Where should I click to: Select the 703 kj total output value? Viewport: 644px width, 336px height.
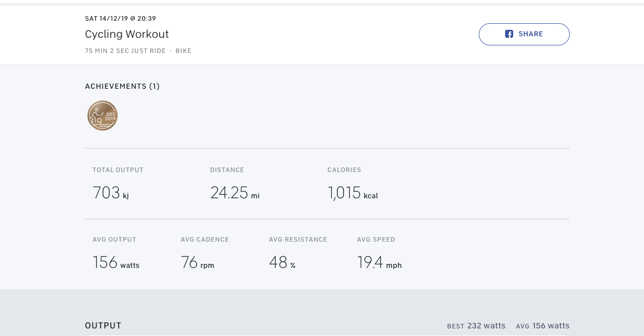pyautogui.click(x=111, y=193)
